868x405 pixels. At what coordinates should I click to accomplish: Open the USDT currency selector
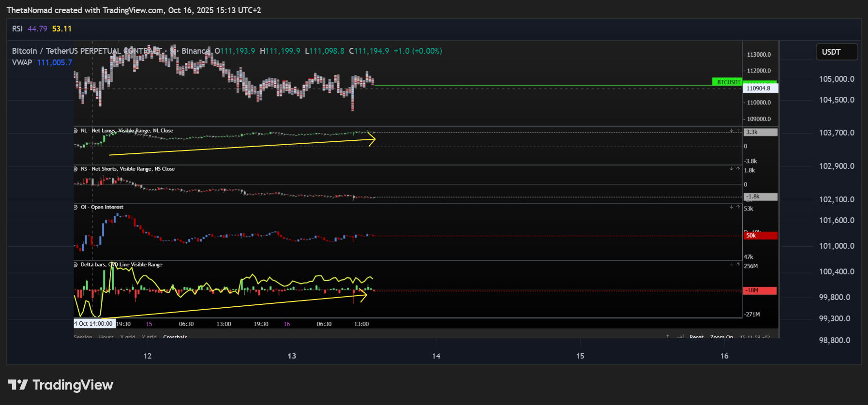tap(837, 52)
